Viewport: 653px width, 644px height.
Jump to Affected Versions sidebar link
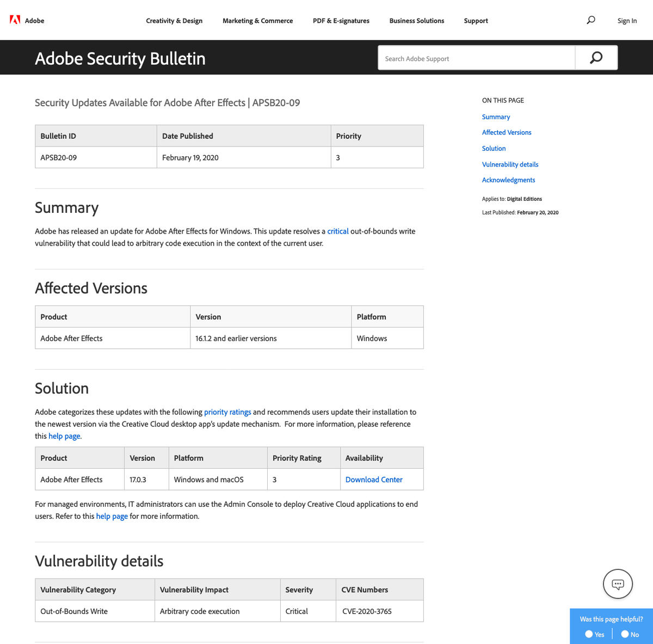[507, 132]
